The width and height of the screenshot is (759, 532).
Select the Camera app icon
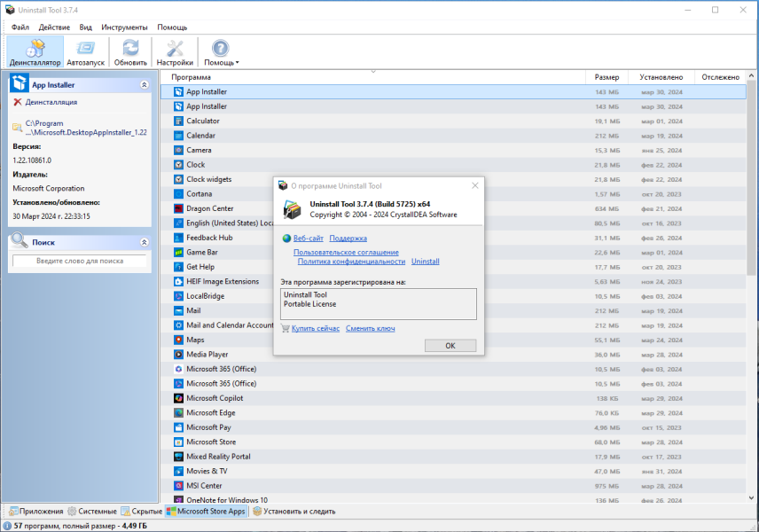click(x=178, y=150)
